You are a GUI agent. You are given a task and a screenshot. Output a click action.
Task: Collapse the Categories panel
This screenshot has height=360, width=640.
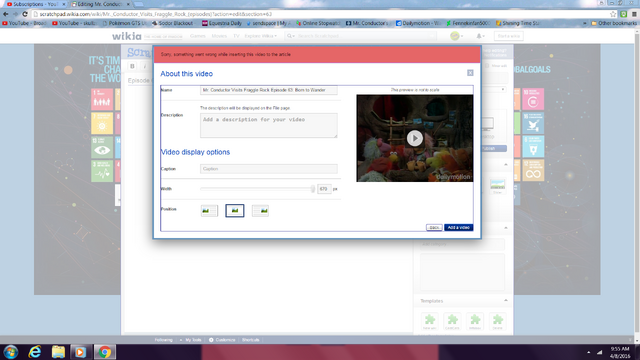click(x=506, y=228)
